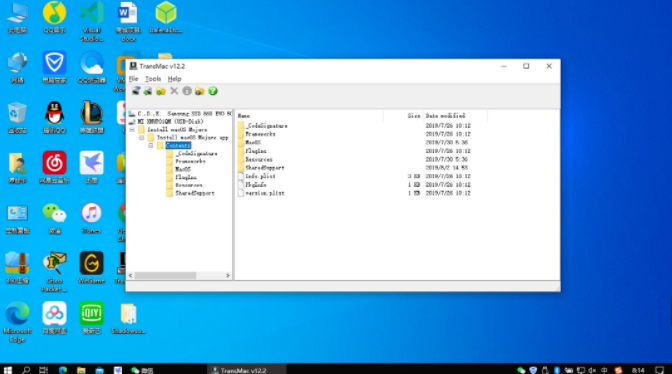The width and height of the screenshot is (672, 374).
Task: Open the Windows Start menu
Action: 8,370
